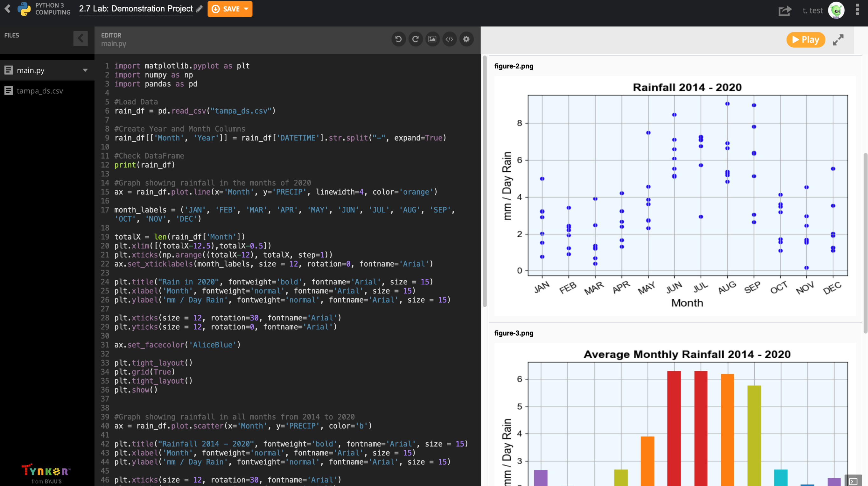The height and width of the screenshot is (486, 868).
Task: Click line 15 plot.line code
Action: tap(276, 192)
